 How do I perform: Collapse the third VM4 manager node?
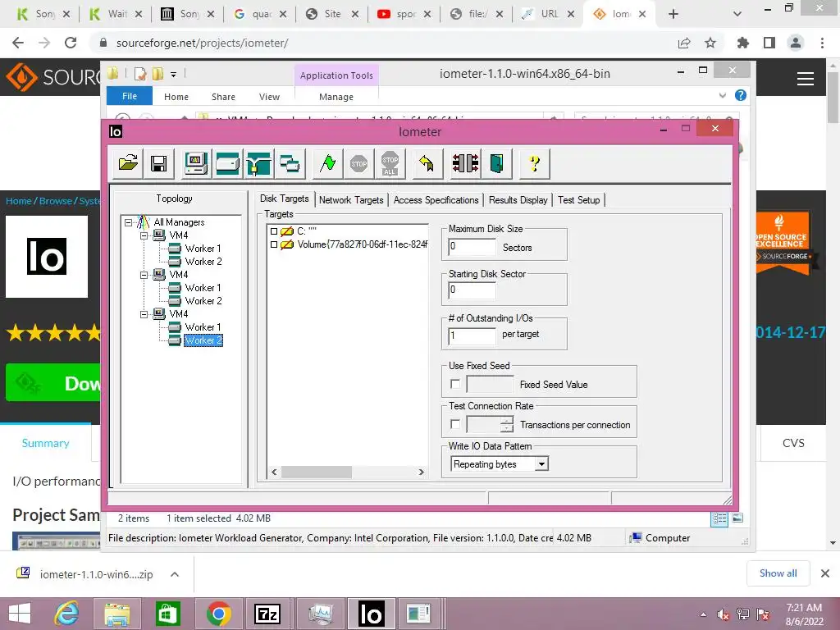pos(144,314)
